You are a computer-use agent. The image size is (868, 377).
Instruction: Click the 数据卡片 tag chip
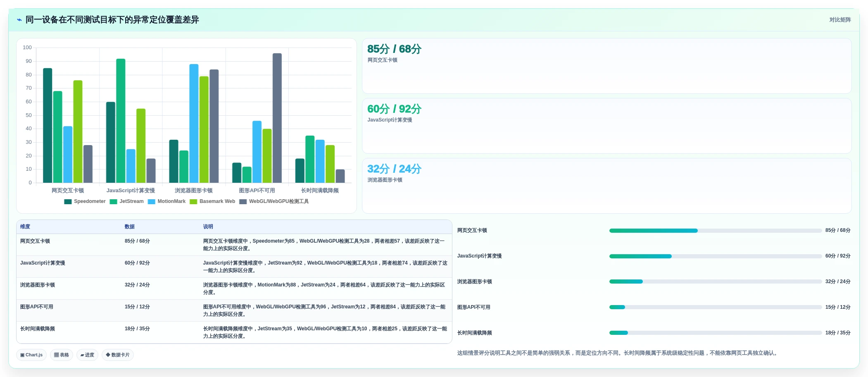118,355
